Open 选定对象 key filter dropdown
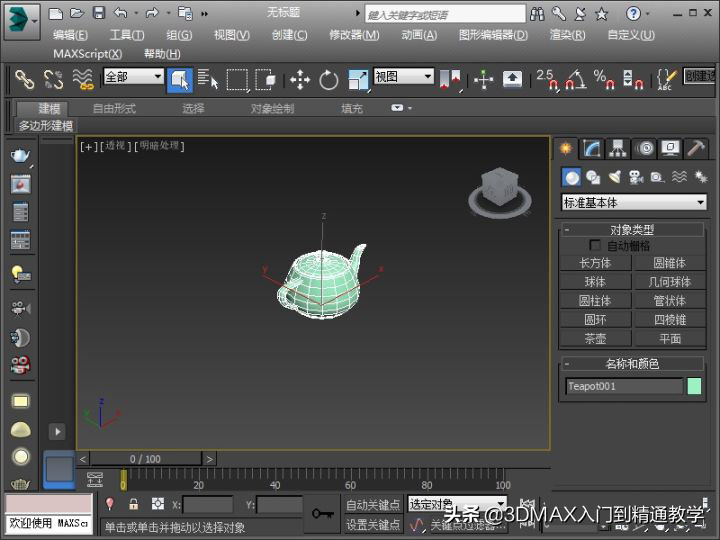 pos(457,504)
